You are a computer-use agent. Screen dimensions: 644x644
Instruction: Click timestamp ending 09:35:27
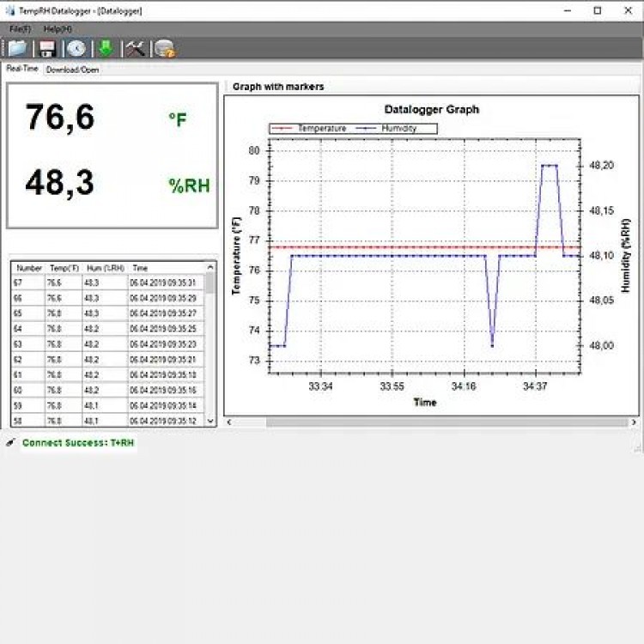pos(163,313)
